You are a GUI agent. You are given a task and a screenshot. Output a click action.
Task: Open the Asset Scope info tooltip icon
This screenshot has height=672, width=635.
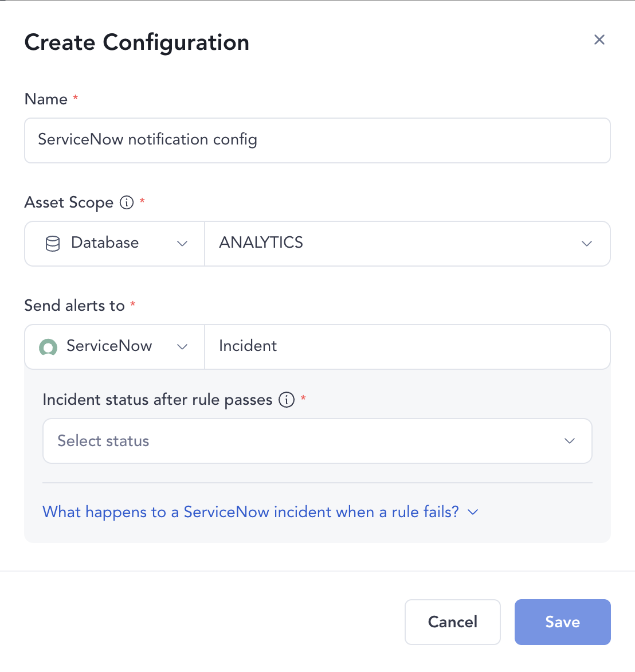126,202
